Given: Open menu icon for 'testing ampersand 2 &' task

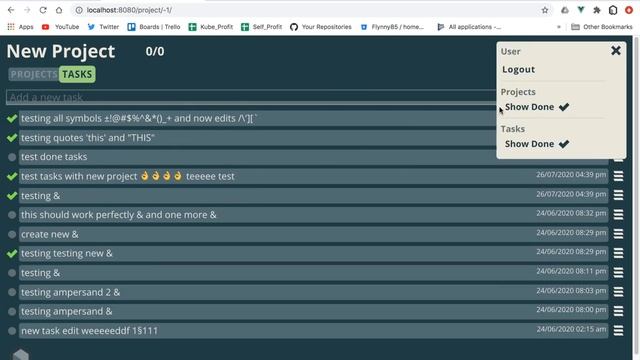Looking at the screenshot, I should tap(618, 292).
